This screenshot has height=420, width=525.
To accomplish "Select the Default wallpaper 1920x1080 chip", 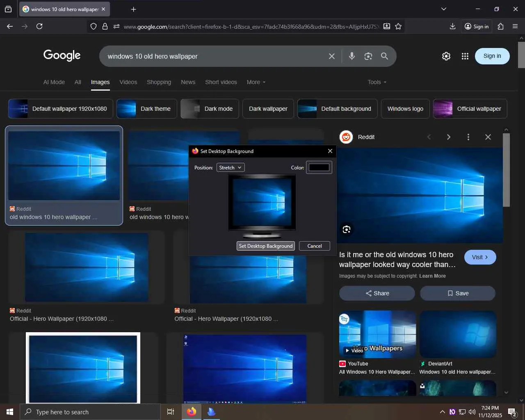I will 61,109.
